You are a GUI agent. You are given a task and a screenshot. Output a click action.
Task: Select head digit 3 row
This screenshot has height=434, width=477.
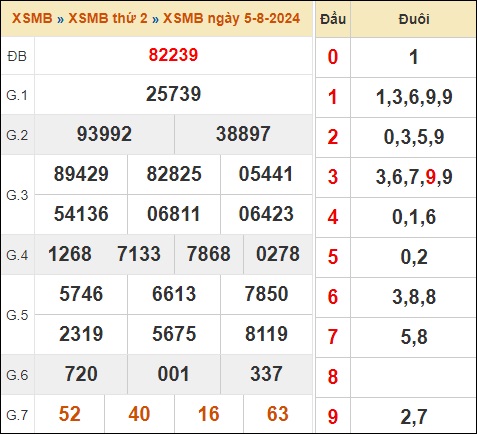[396, 177]
